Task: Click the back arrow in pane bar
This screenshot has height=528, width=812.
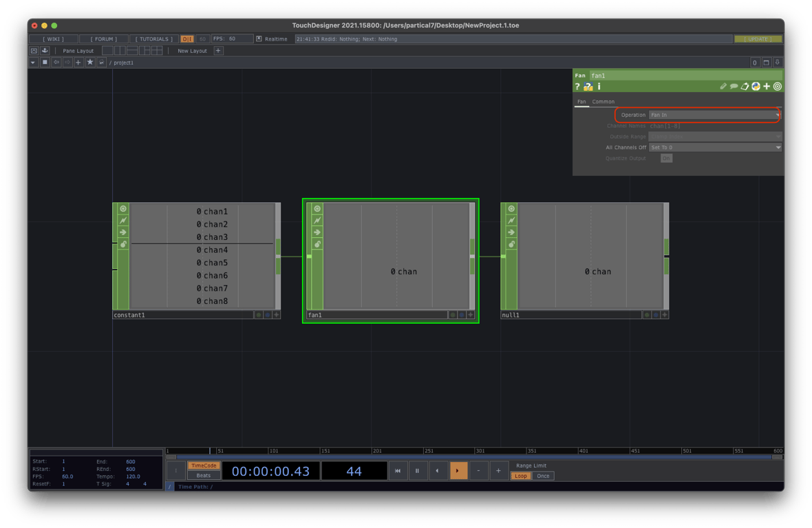Action: pos(56,63)
